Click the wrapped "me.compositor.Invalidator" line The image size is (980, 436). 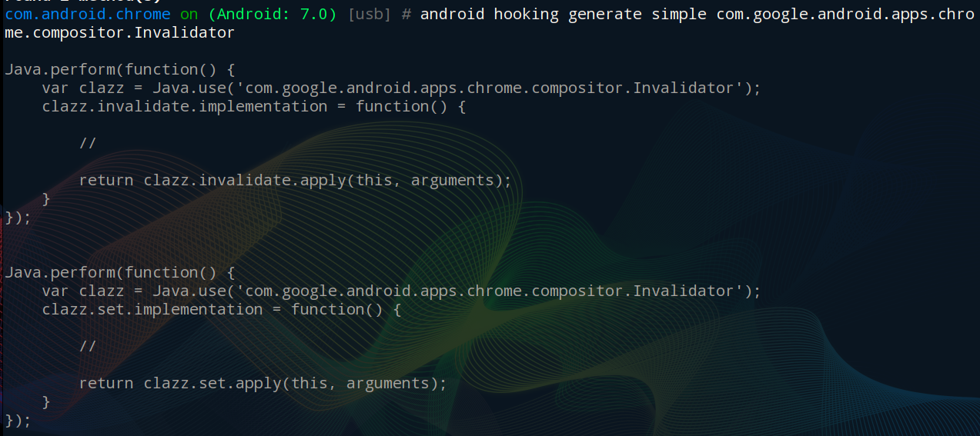pyautogui.click(x=120, y=33)
